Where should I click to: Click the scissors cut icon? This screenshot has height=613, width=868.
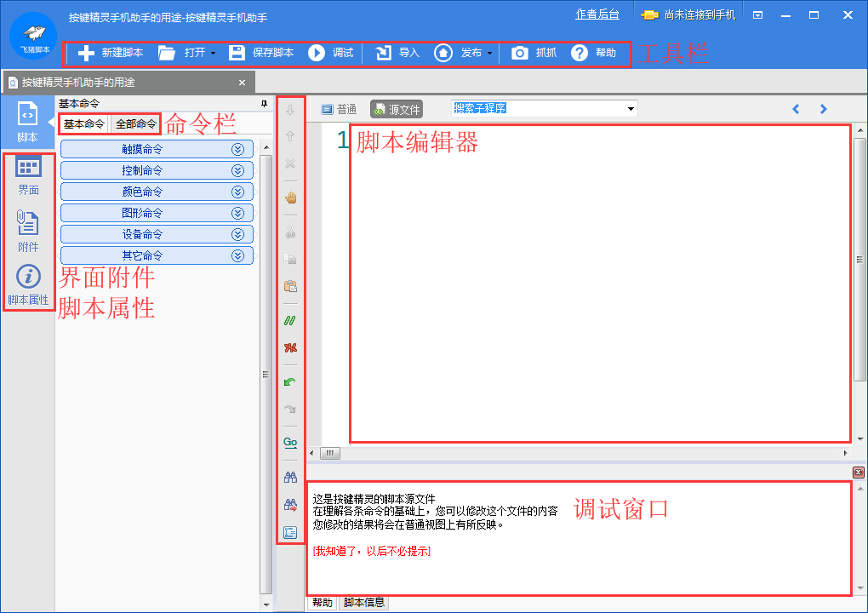click(290, 232)
